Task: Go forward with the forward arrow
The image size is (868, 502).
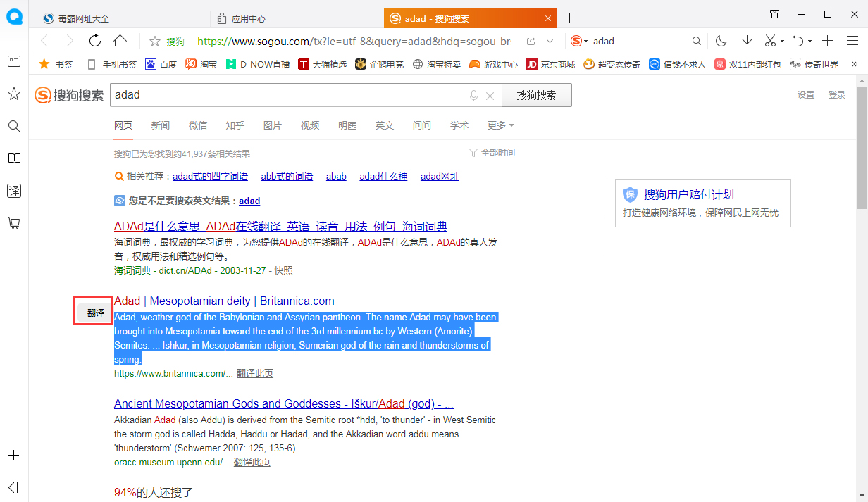Action: (x=69, y=41)
